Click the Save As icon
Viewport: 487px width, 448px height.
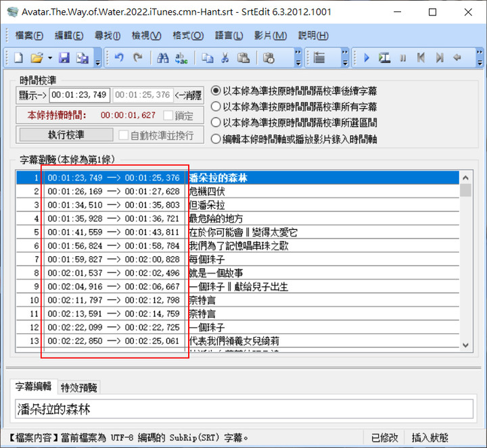83,57
